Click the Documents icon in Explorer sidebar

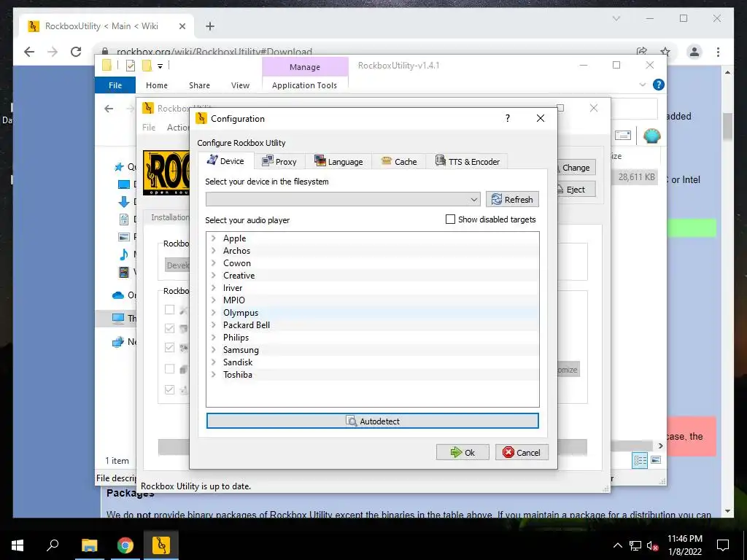[x=123, y=219]
